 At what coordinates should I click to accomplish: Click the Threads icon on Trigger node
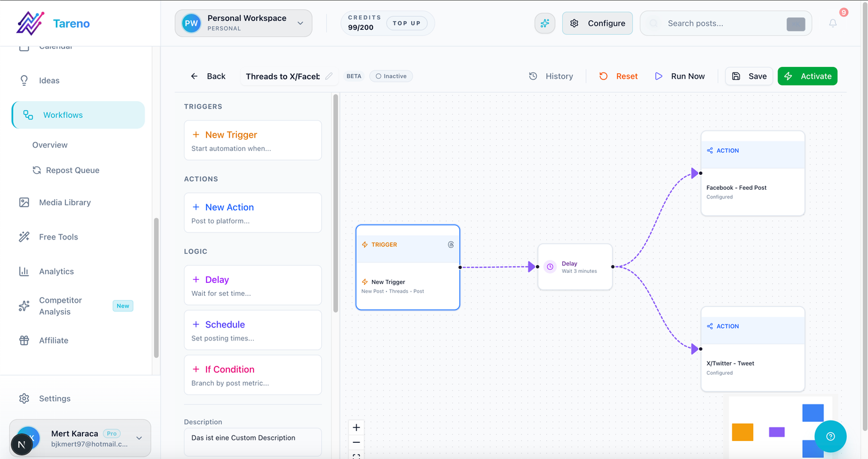(x=451, y=244)
